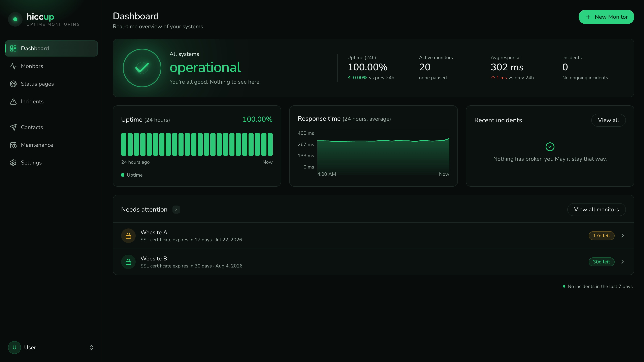Click the green Uptime legend square
The height and width of the screenshot is (362, 644).
point(123,175)
